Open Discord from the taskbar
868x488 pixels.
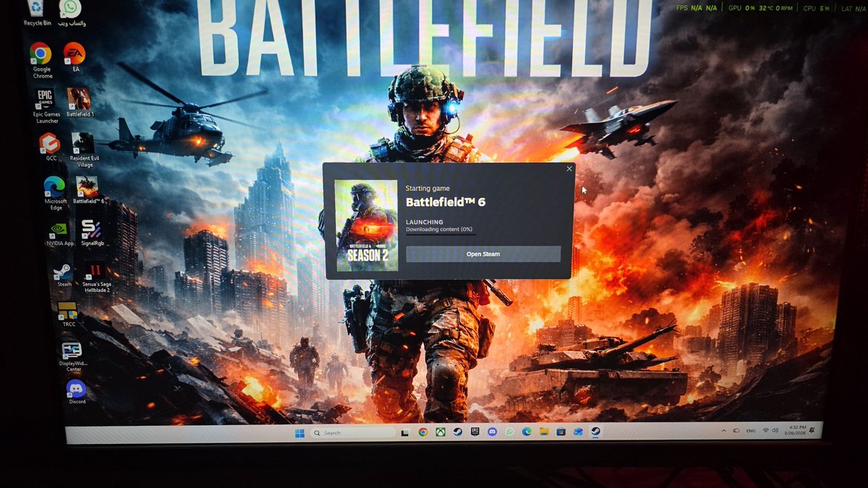492,432
